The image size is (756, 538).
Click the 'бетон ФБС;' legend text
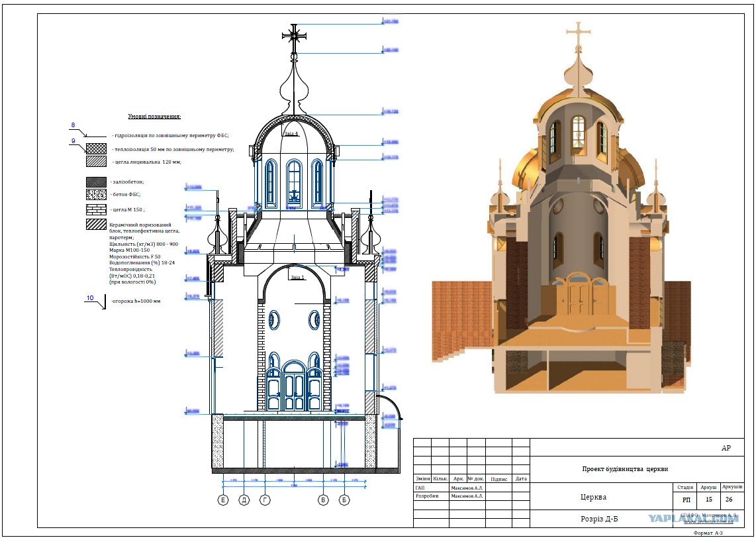125,194
